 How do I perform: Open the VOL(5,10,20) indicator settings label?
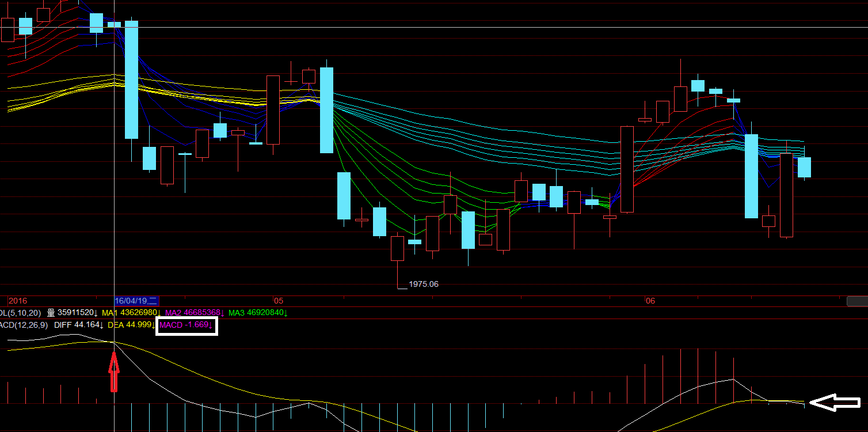(20, 313)
